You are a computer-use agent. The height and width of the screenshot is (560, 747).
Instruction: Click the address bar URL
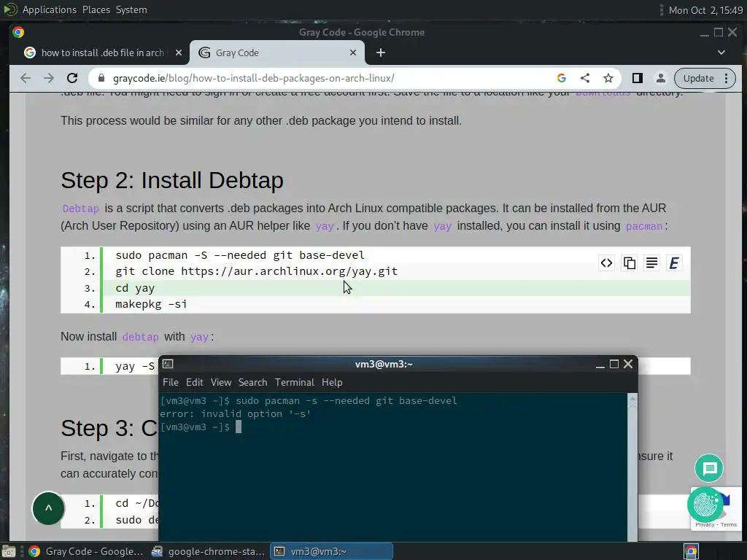coord(253,78)
